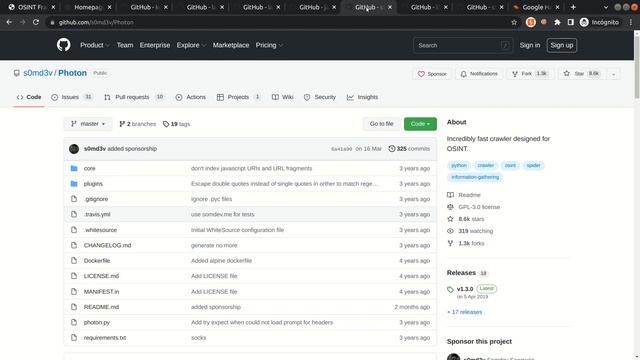640x360 pixels.
Task: Open the Insights tab
Action: (362, 97)
